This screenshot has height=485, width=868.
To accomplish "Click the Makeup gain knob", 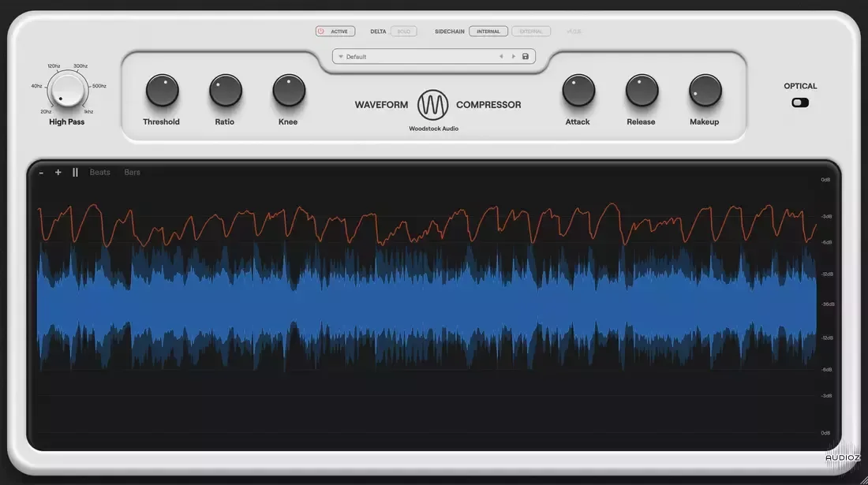I will coord(705,90).
